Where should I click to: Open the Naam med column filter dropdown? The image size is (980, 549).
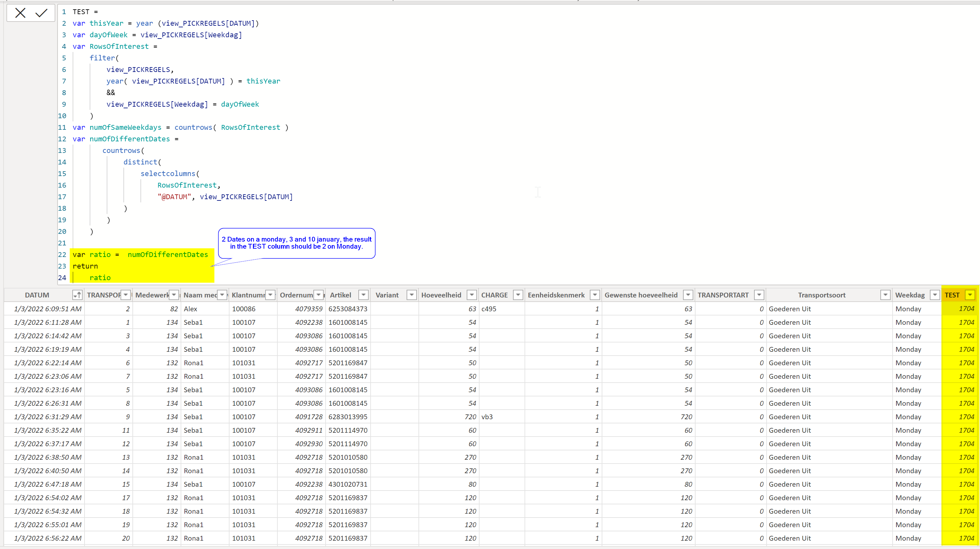222,295
